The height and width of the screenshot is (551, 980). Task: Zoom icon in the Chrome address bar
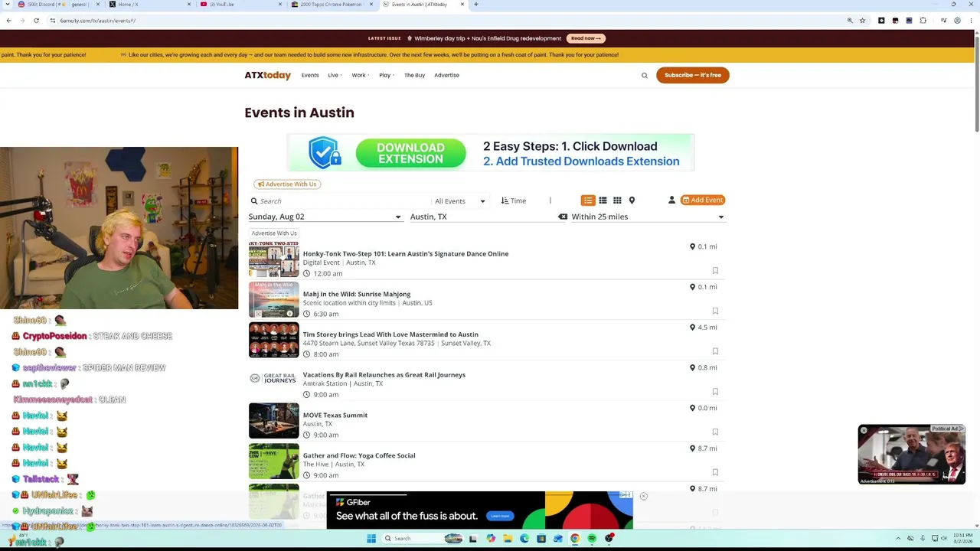point(850,21)
